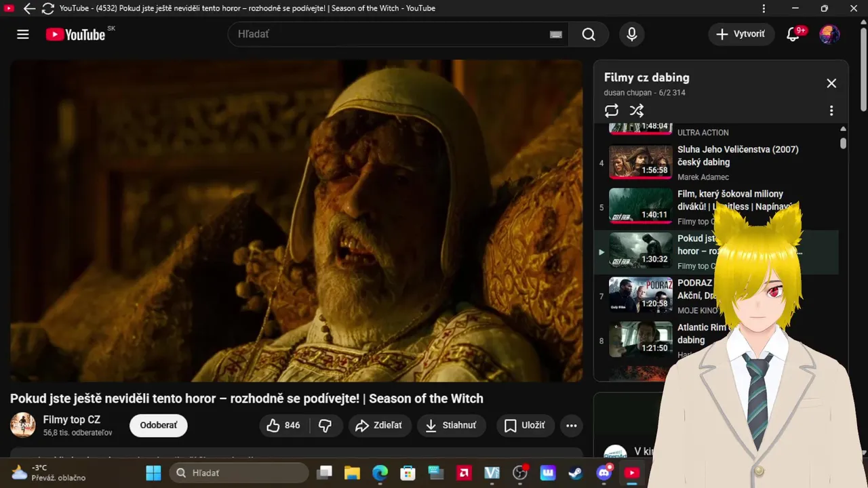This screenshot has height=488, width=868.
Task: Close the Filmy cz dabing playlist panel
Action: click(831, 83)
